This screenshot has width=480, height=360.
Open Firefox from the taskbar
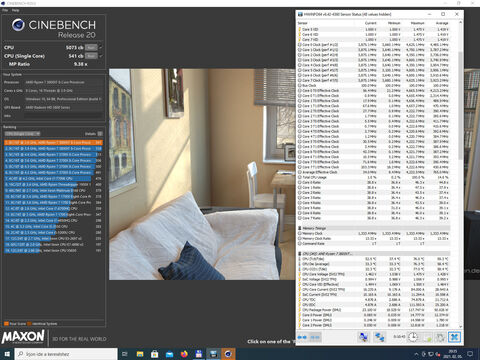(184, 354)
